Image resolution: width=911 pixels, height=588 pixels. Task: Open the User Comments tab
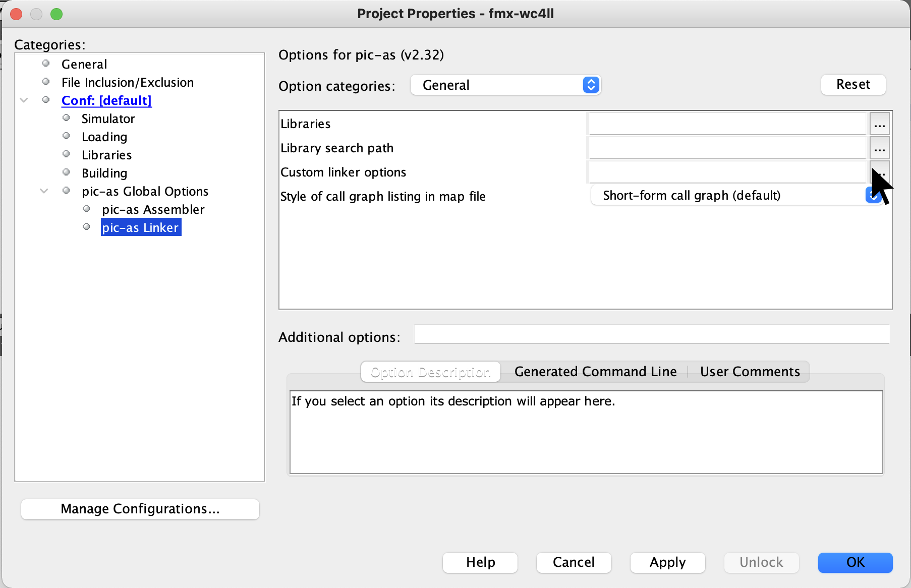[x=750, y=372]
